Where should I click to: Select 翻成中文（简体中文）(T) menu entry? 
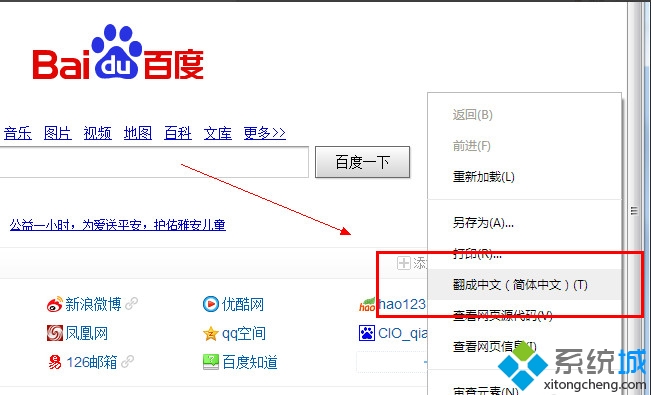pyautogui.click(x=524, y=285)
